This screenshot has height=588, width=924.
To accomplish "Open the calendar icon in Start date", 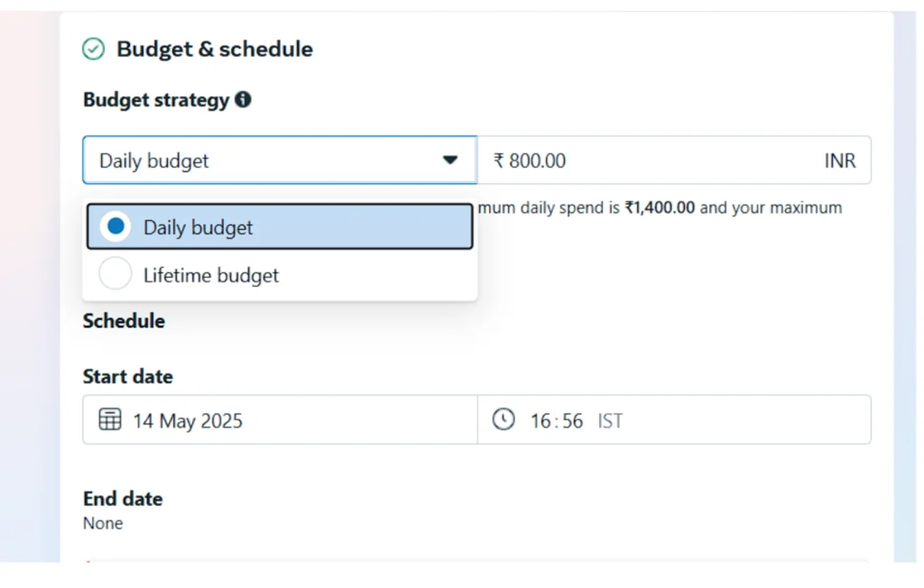I will 110,419.
